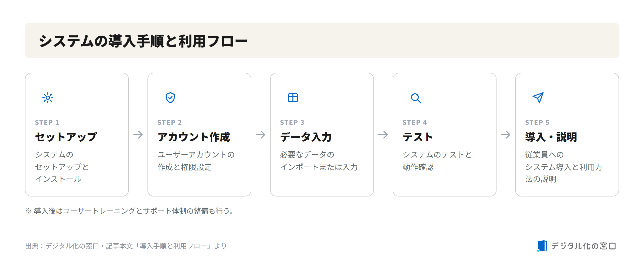Click the 出典 source citation text
Screen dimensions: 644x276
(126, 246)
